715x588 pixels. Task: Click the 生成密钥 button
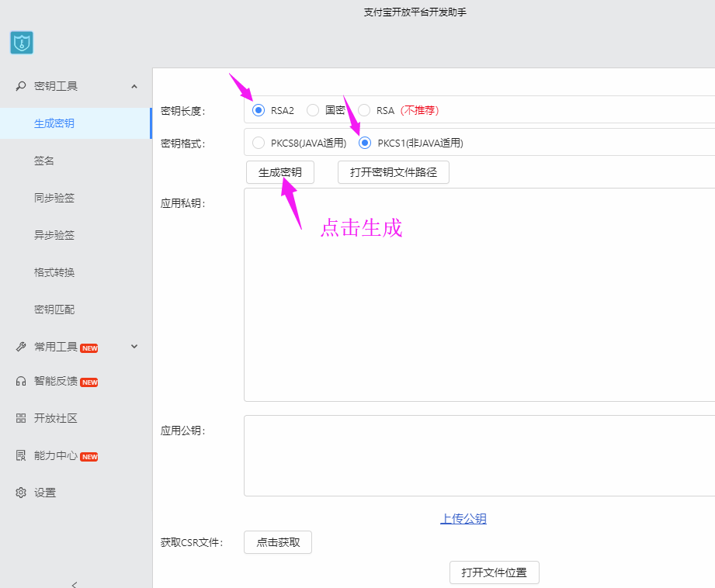(280, 172)
